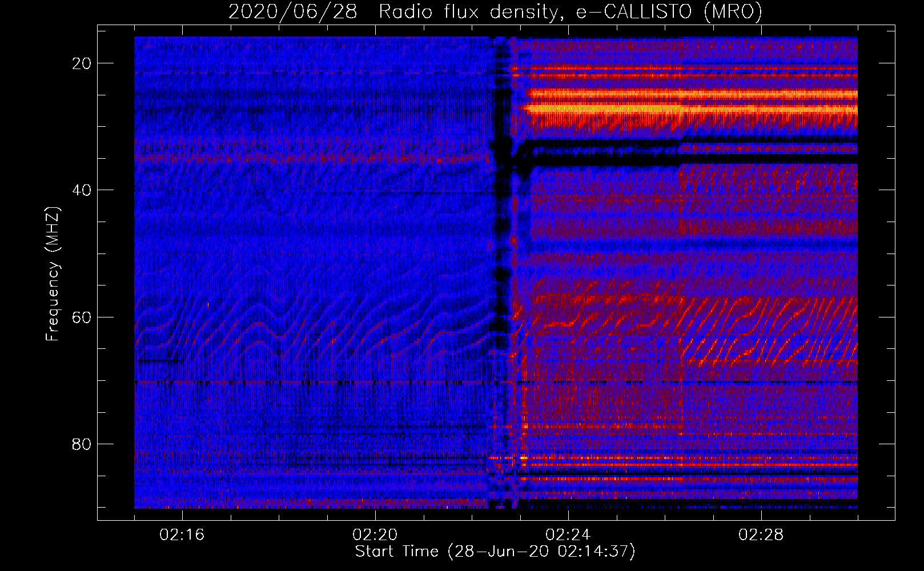The image size is (924, 571).
Task: Click the 02:16 time tick label
Action: pyautogui.click(x=182, y=535)
